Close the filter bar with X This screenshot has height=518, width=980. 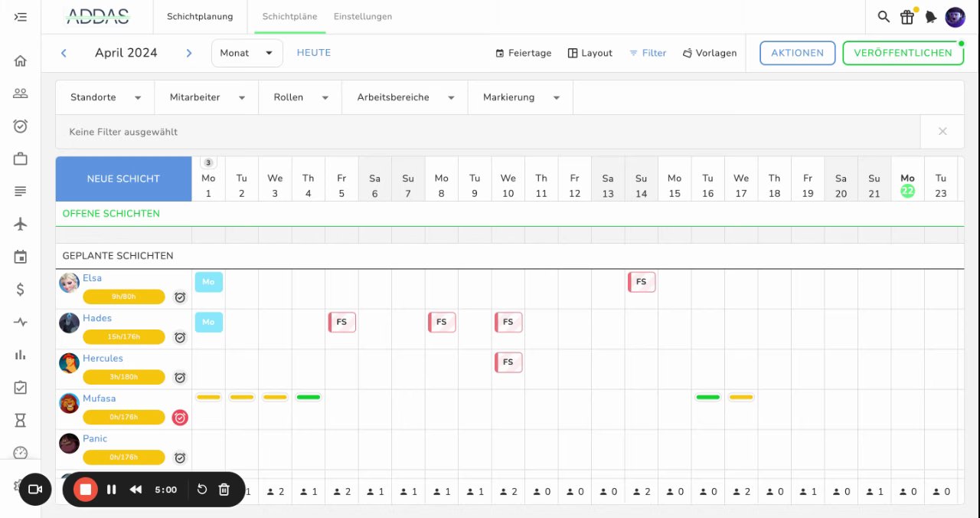coord(942,132)
